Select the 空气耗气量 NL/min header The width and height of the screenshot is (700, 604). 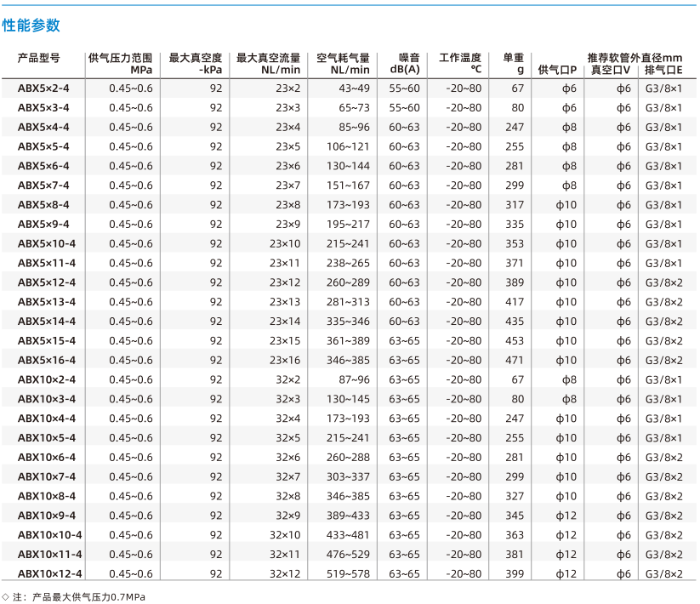(x=343, y=64)
